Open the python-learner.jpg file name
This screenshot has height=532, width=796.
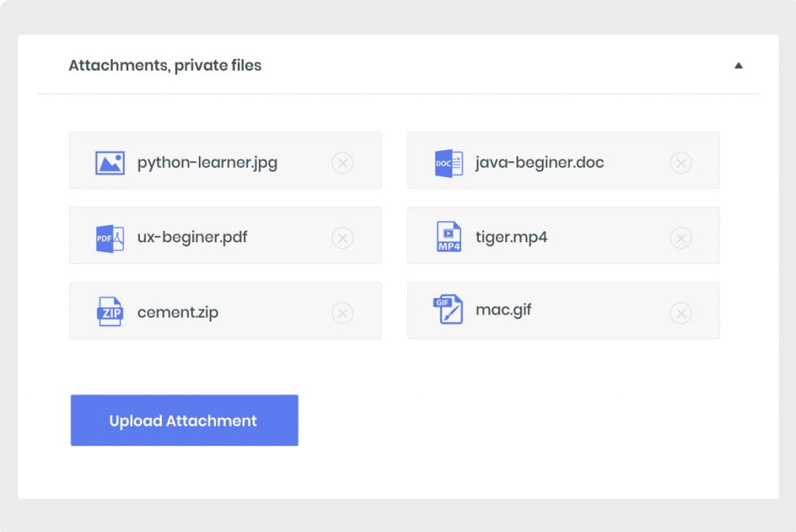tap(207, 163)
